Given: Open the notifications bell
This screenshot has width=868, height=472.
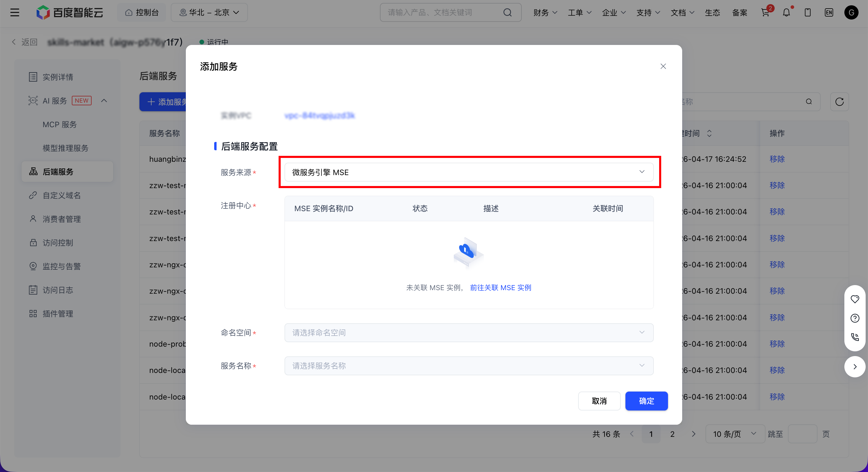Looking at the screenshot, I should click(x=786, y=12).
